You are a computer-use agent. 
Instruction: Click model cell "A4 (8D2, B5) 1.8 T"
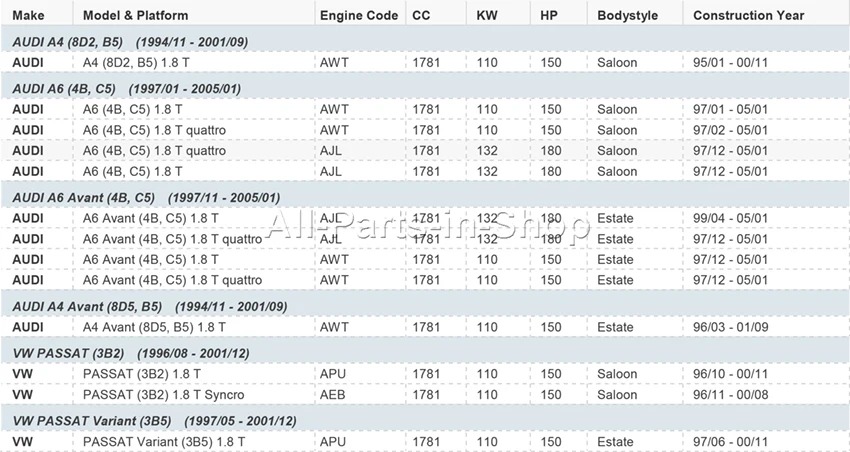point(136,63)
